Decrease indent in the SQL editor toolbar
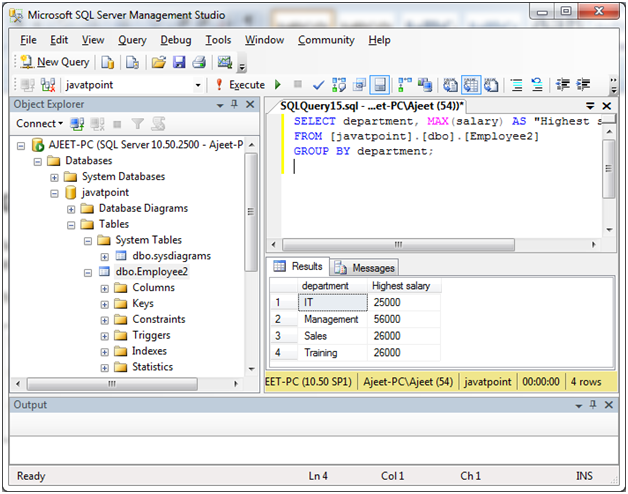 [x=563, y=85]
